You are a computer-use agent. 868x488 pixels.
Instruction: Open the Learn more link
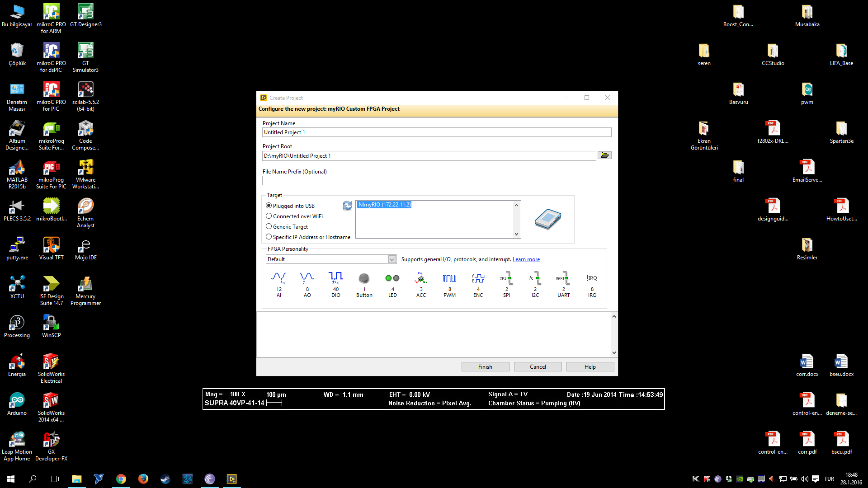pyautogui.click(x=526, y=259)
